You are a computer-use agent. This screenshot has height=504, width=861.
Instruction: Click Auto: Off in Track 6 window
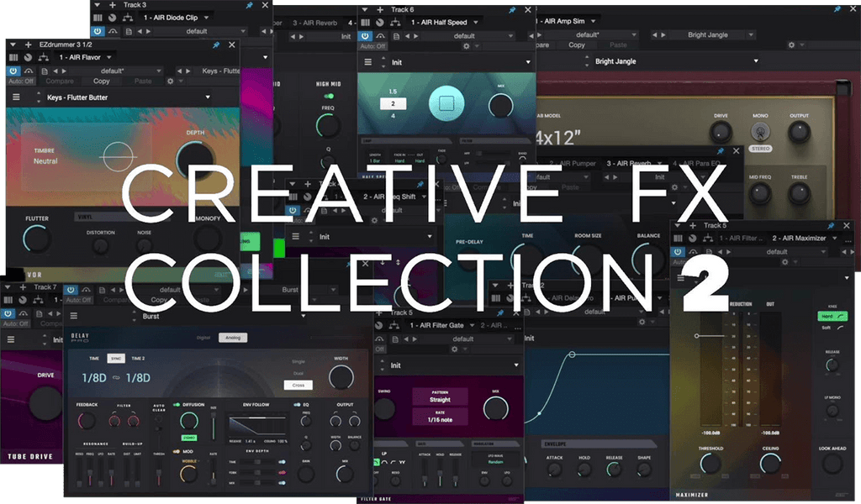point(372,46)
